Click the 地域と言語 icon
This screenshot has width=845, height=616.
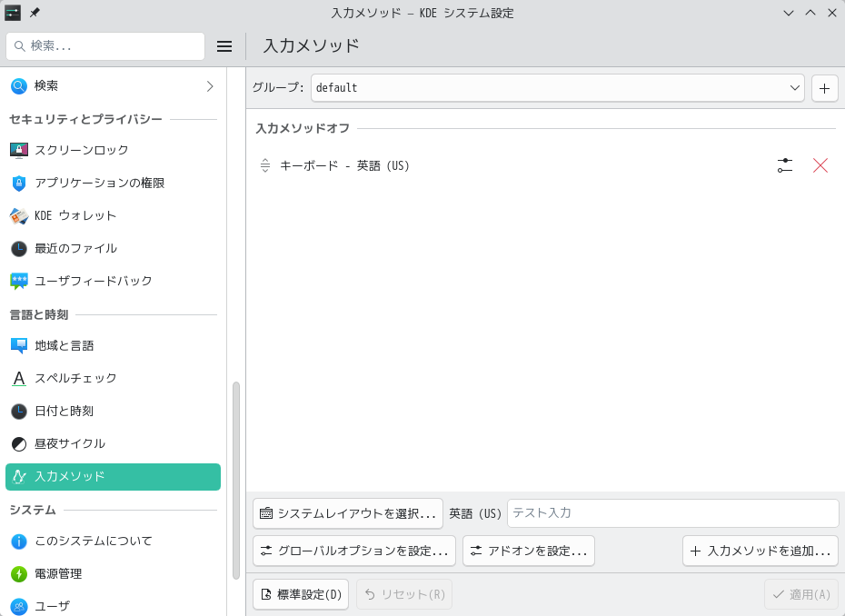point(19,346)
